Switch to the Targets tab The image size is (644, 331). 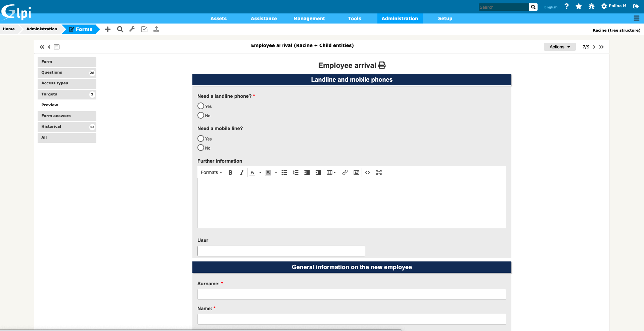click(67, 94)
